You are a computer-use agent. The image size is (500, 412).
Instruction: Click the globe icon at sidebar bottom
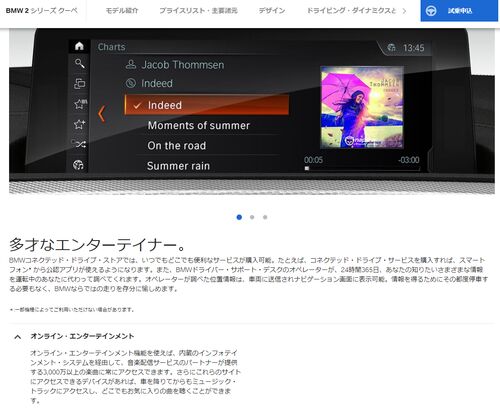click(x=78, y=165)
